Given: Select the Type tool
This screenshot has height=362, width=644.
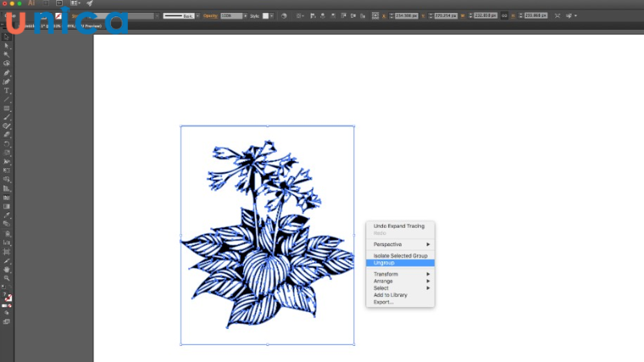Looking at the screenshot, I should coord(6,90).
